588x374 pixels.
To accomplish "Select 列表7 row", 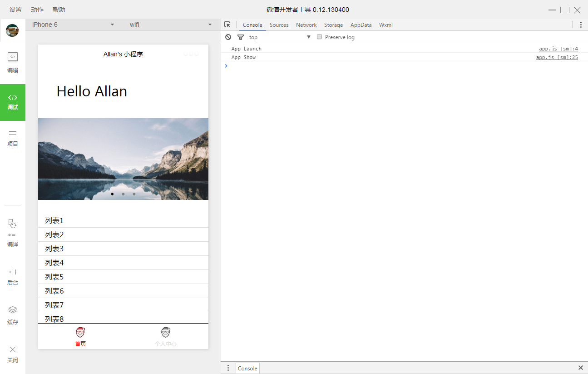I will tap(123, 305).
